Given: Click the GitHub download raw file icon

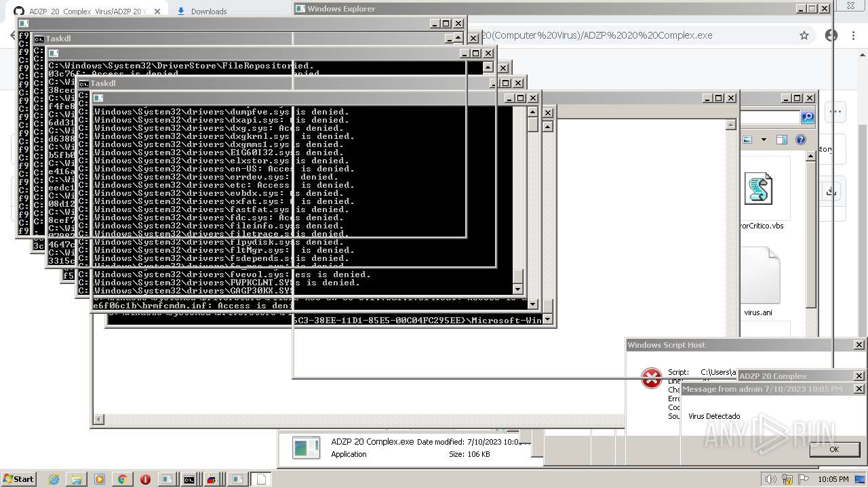Looking at the screenshot, I should point(831,192).
